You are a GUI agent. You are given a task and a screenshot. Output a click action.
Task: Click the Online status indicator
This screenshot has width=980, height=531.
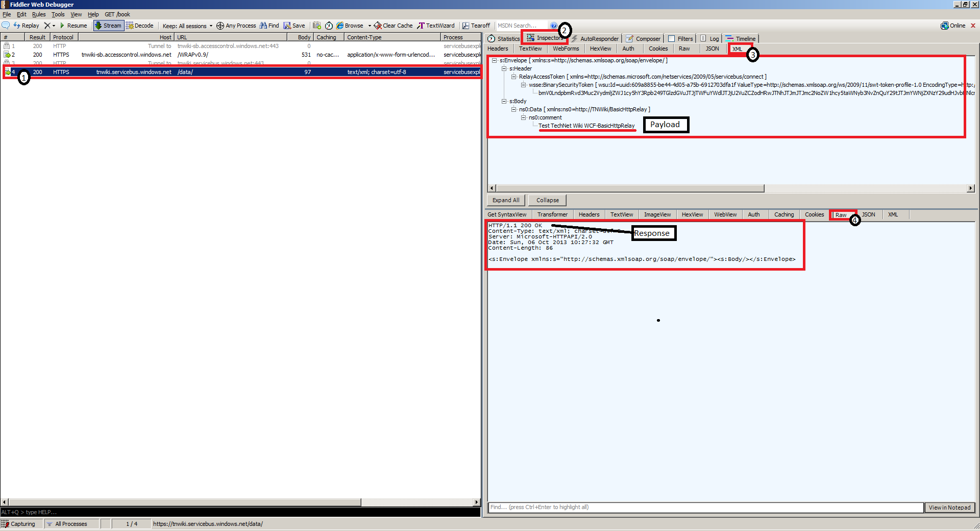pyautogui.click(x=953, y=26)
